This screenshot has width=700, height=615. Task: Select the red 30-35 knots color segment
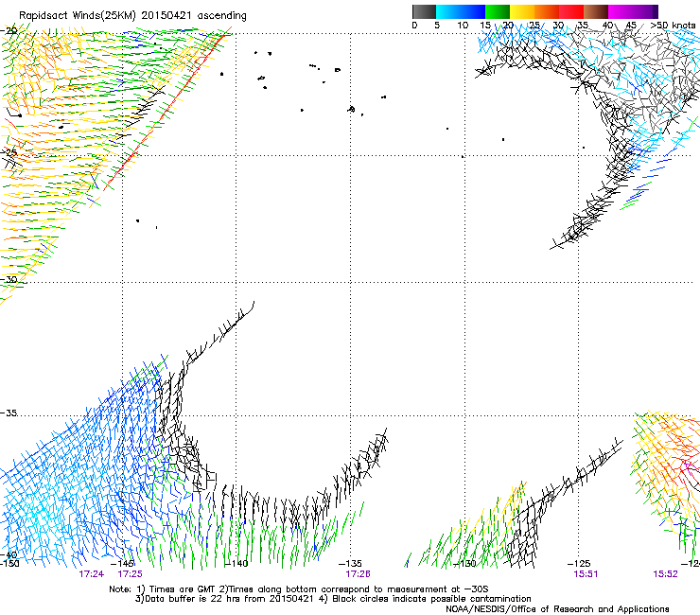571,11
